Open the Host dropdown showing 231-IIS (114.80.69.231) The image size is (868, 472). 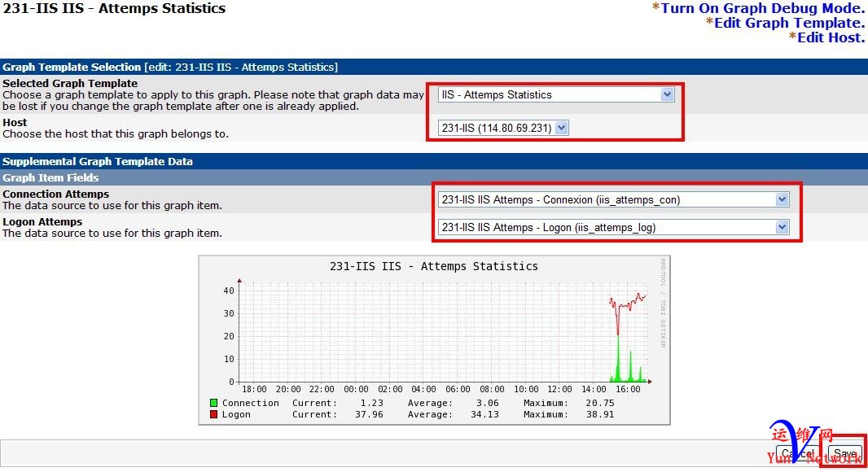pos(502,128)
